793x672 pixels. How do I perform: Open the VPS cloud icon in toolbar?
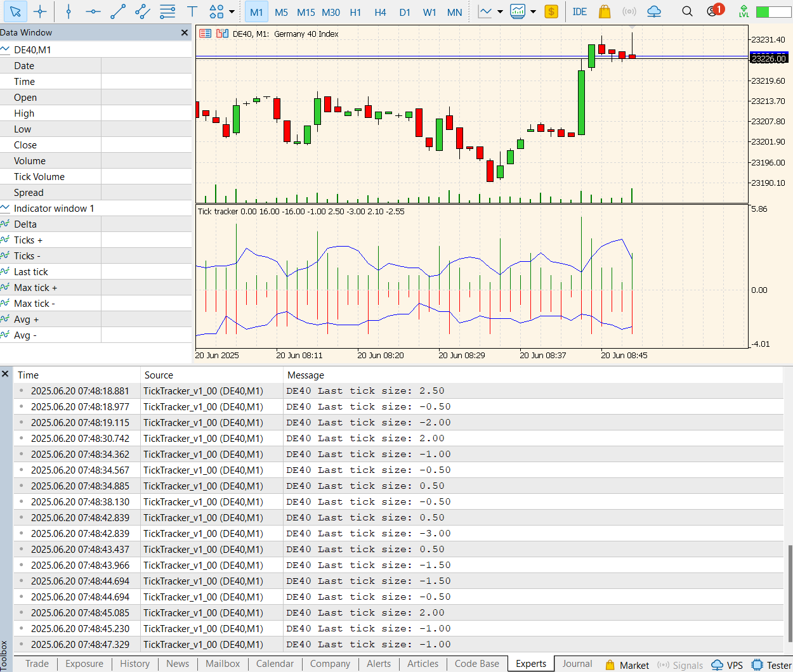654,11
